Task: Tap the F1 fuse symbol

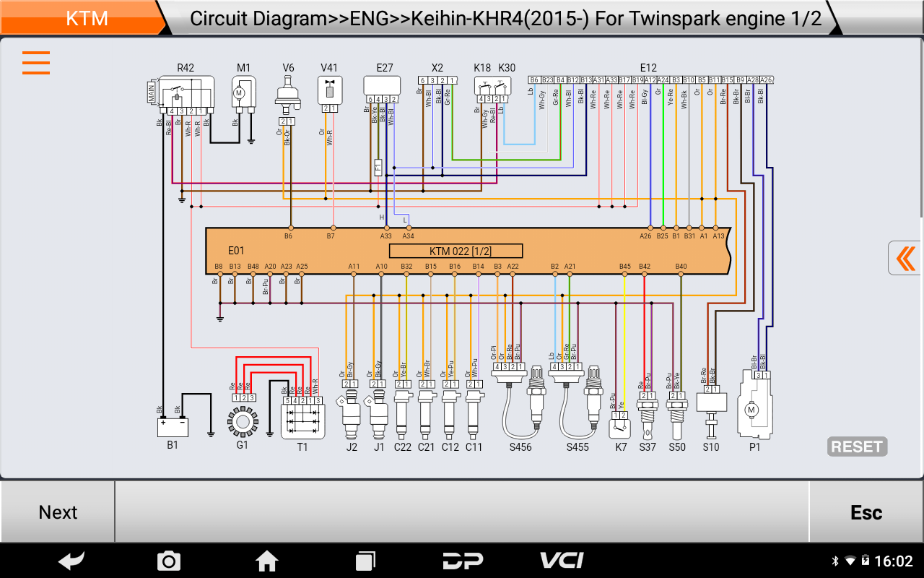Action: tap(378, 167)
